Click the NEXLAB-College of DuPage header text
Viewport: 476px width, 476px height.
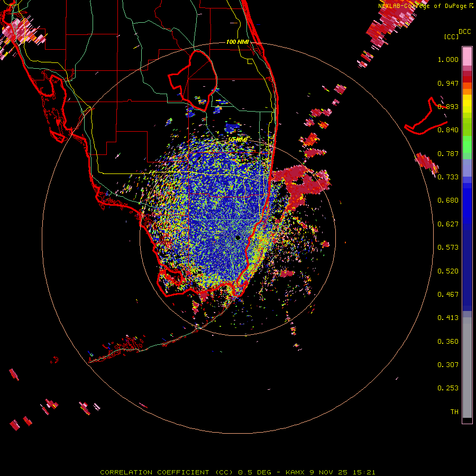(x=426, y=6)
